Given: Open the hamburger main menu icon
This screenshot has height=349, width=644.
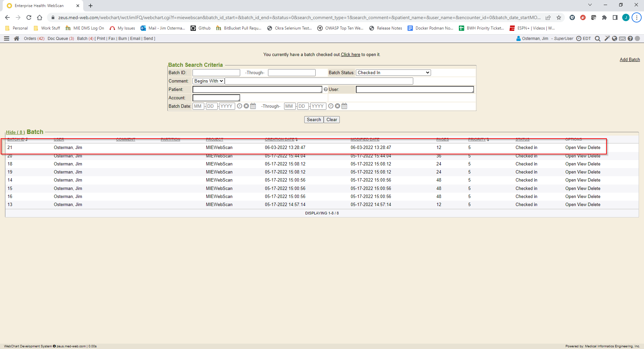Looking at the screenshot, I should [6, 39].
